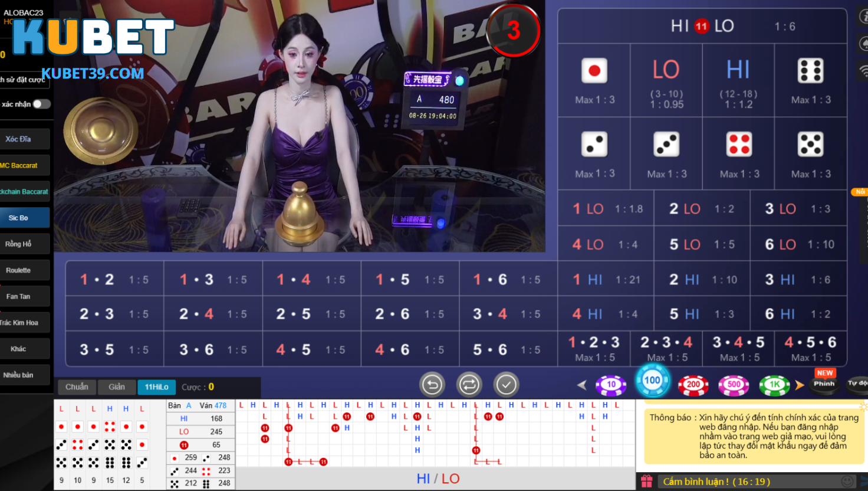The image size is (868, 491).
Task: Select the undo last bet icon
Action: (x=432, y=384)
